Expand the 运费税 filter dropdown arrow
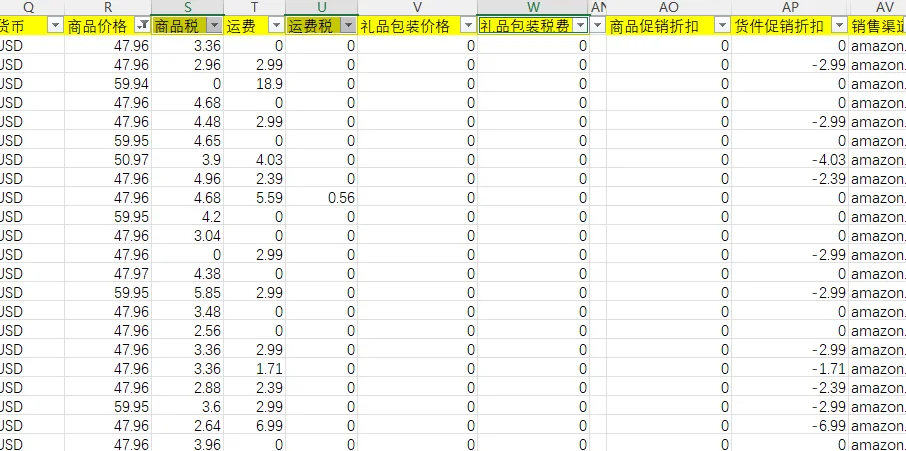The height and width of the screenshot is (451, 906). pyautogui.click(x=347, y=26)
